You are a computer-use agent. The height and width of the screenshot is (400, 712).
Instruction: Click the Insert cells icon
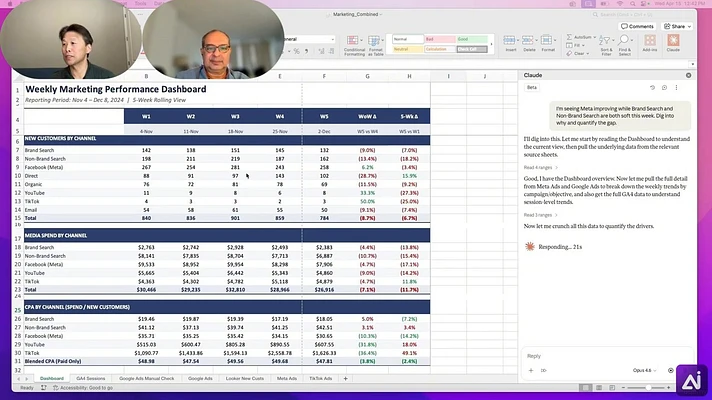(510, 40)
